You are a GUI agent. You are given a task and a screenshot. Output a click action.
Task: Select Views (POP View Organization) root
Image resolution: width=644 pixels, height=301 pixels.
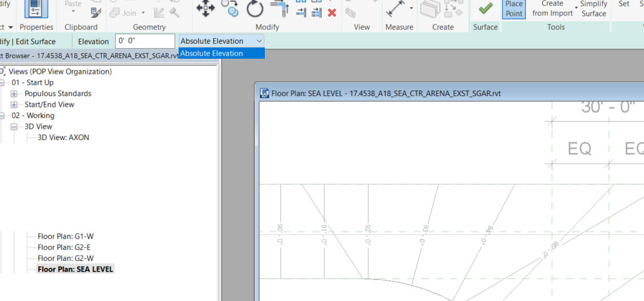click(60, 71)
